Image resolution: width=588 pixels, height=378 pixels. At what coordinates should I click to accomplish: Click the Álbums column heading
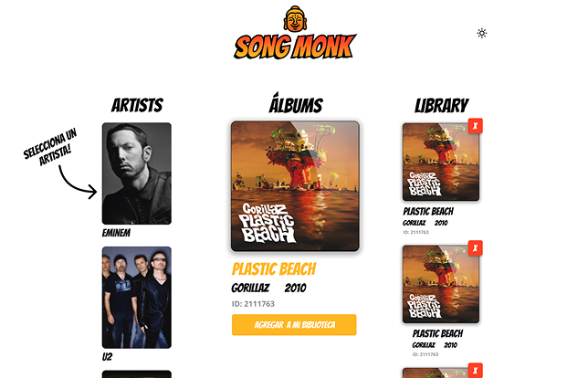click(x=296, y=103)
